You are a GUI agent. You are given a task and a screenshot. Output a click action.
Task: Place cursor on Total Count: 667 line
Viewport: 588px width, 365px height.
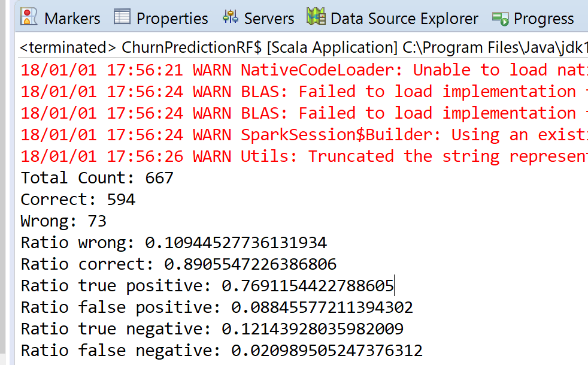[97, 178]
